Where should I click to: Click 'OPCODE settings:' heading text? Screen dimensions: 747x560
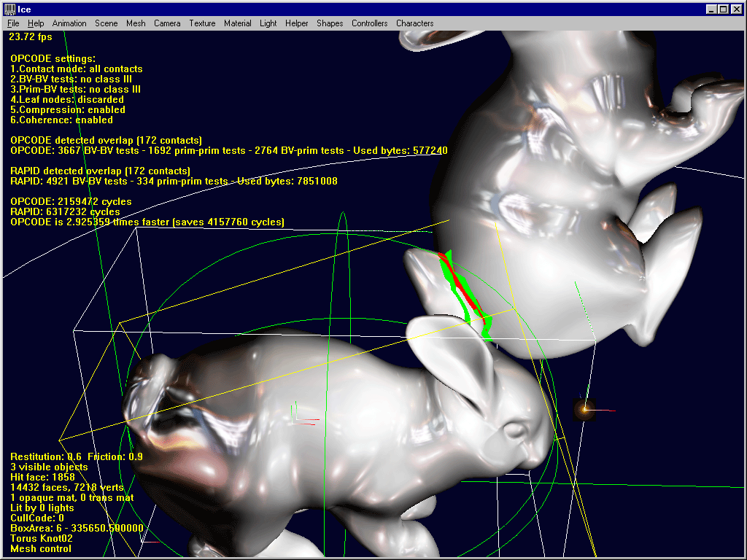(x=53, y=58)
